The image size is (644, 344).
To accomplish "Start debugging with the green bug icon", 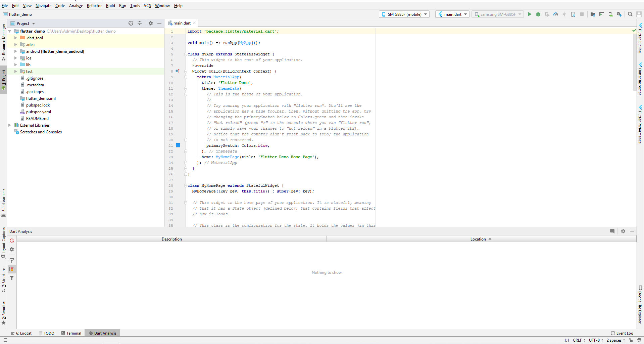I will click(x=538, y=14).
